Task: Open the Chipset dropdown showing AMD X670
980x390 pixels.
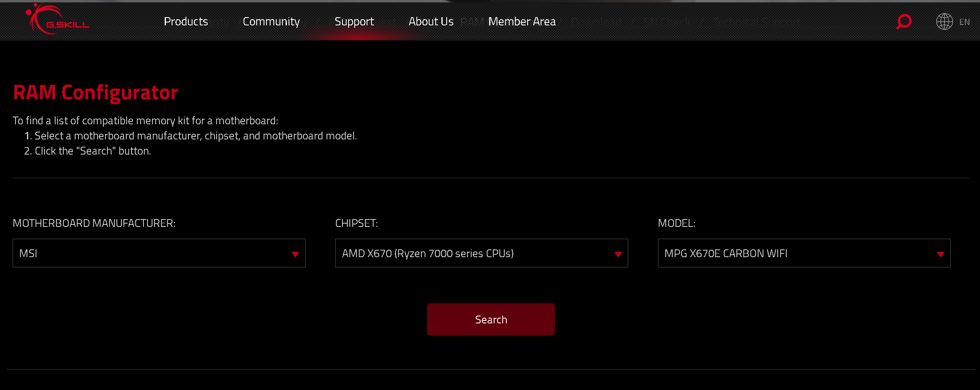Action: (x=481, y=253)
